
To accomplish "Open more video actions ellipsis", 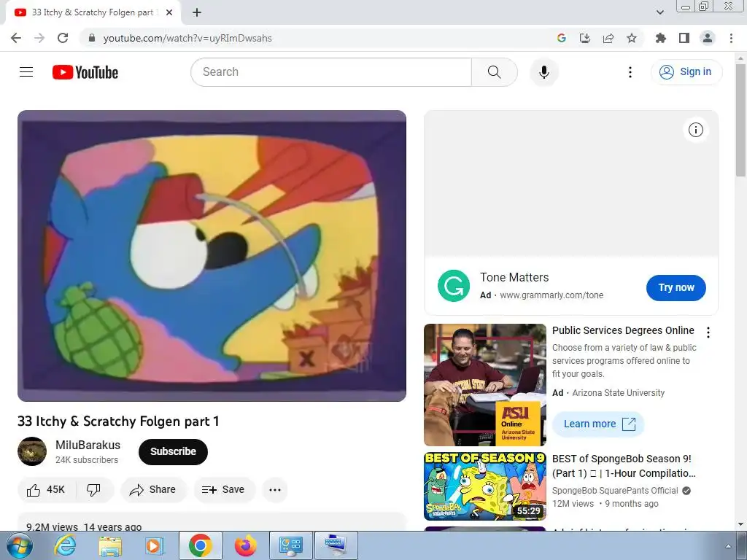I will [275, 489].
